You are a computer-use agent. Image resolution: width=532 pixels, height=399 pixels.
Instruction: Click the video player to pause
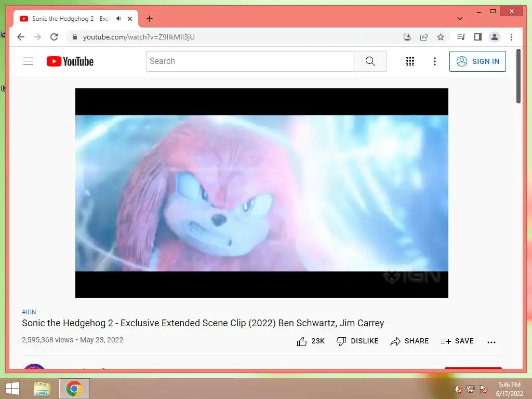tap(262, 193)
